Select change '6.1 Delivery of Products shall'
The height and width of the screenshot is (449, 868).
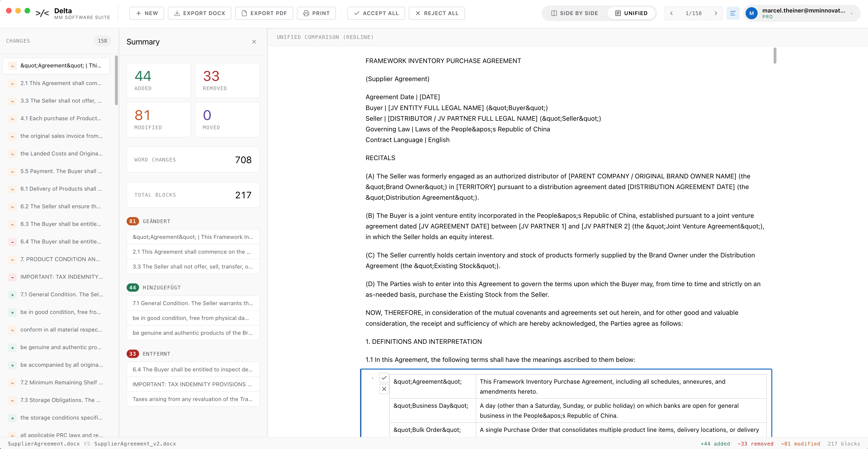(56, 189)
